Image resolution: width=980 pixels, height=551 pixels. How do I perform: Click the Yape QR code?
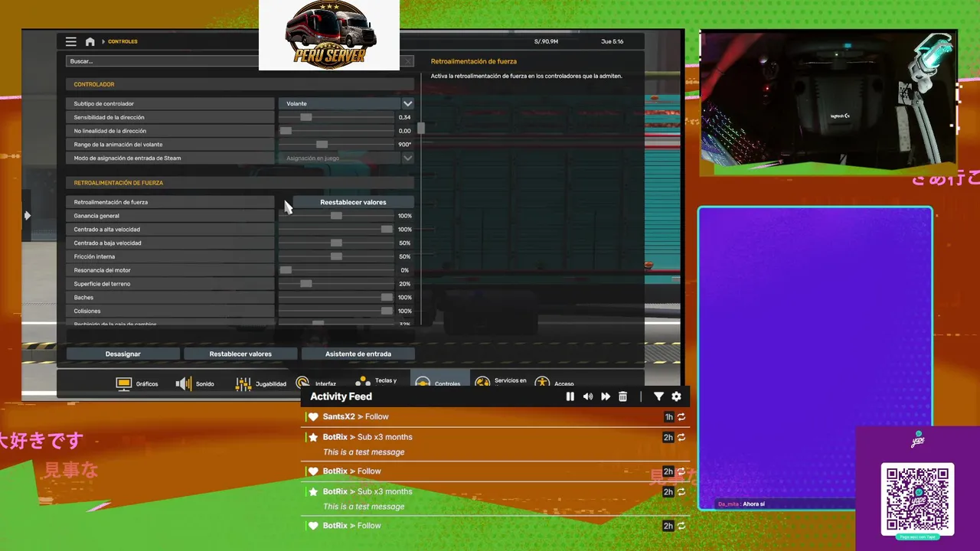(x=917, y=499)
